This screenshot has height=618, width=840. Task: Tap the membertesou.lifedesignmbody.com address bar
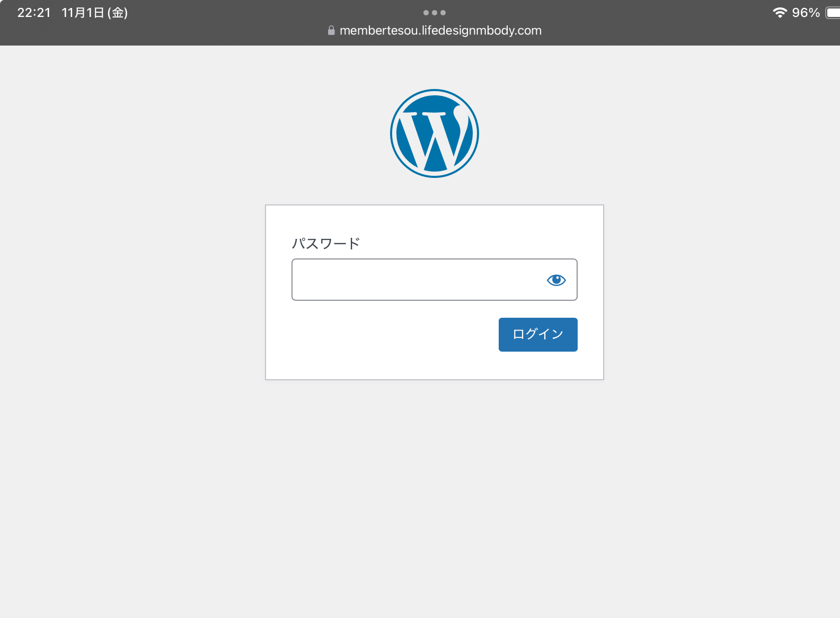(x=435, y=31)
